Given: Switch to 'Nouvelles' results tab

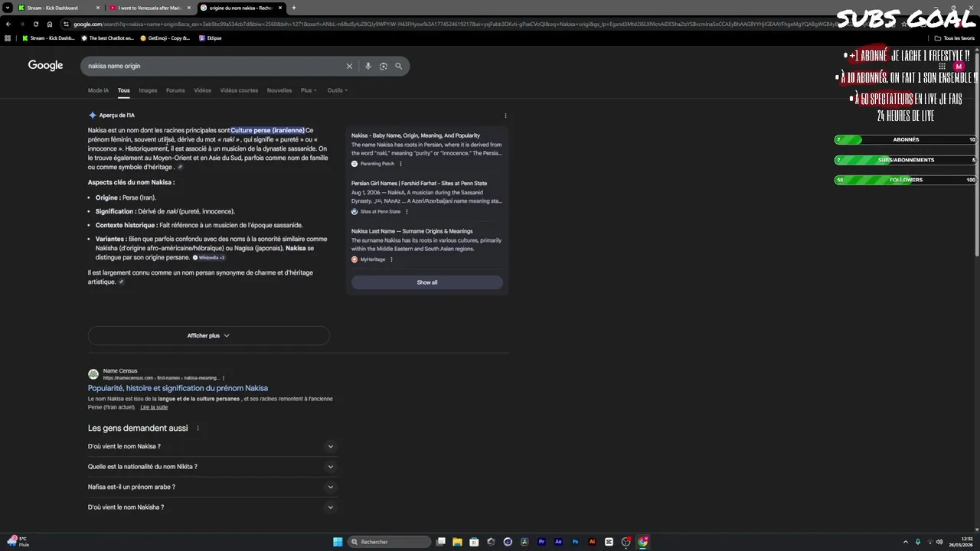Looking at the screenshot, I should tap(279, 90).
